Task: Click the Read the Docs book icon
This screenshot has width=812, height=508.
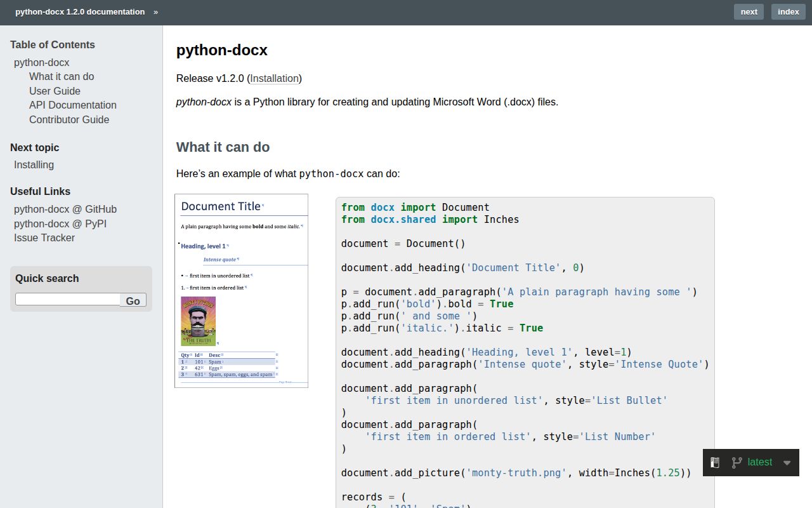Action: pyautogui.click(x=715, y=462)
